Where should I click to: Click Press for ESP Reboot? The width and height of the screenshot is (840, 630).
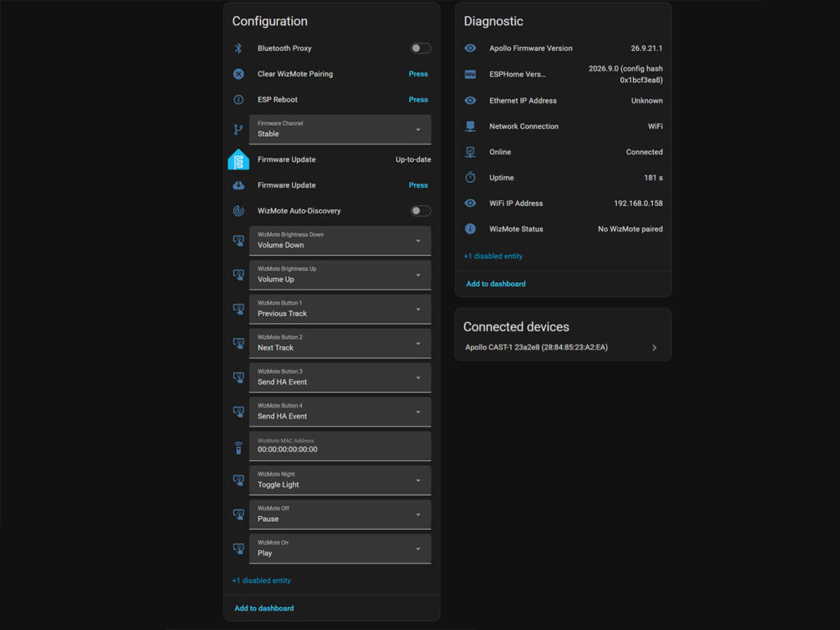click(x=418, y=99)
